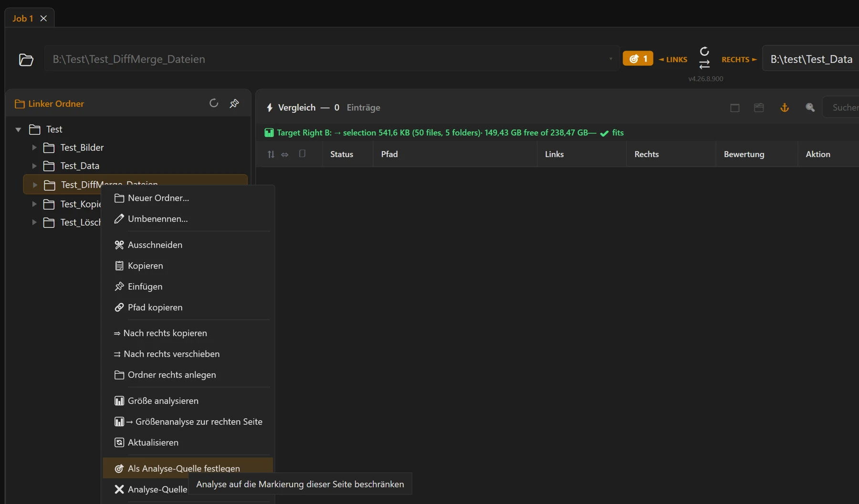Toggle the orange anchor icon
This screenshot has height=504, width=859.
pyautogui.click(x=785, y=108)
